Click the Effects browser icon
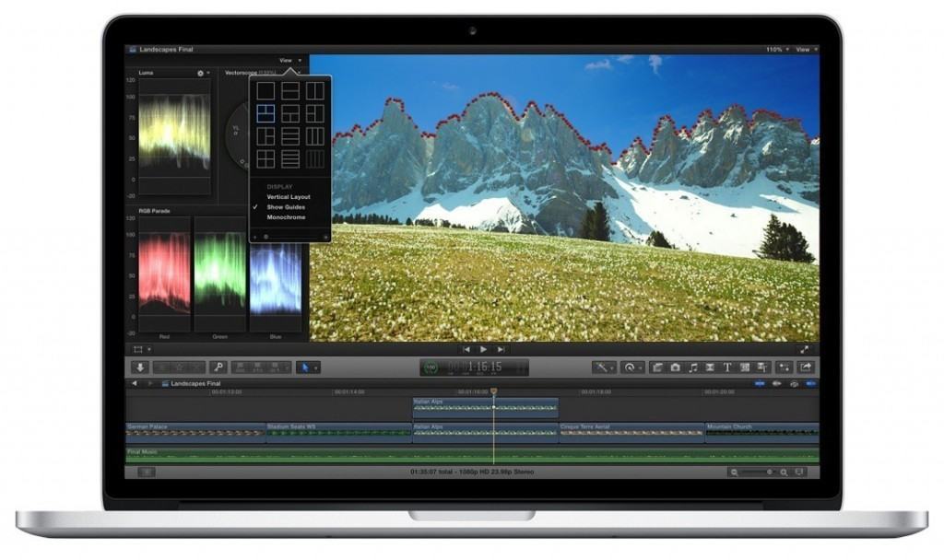This screenshot has width=944, height=560. (x=785, y=367)
